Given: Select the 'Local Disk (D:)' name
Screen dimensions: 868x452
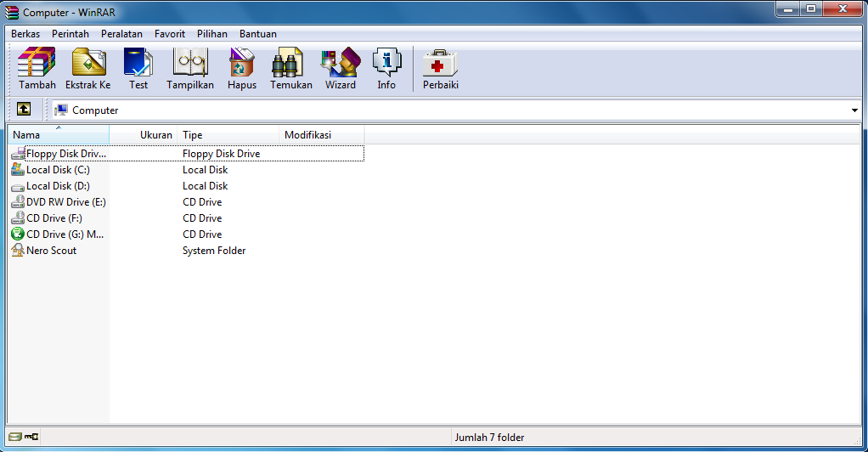Looking at the screenshot, I should (x=58, y=185).
